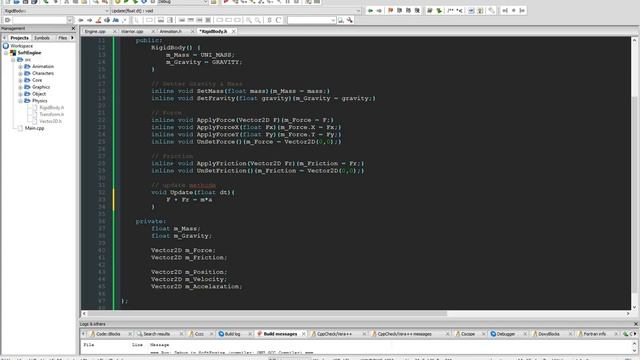Image resolution: width=640 pixels, height=360 pixels.
Task: Collapse the Physics folder
Action: click(20, 101)
